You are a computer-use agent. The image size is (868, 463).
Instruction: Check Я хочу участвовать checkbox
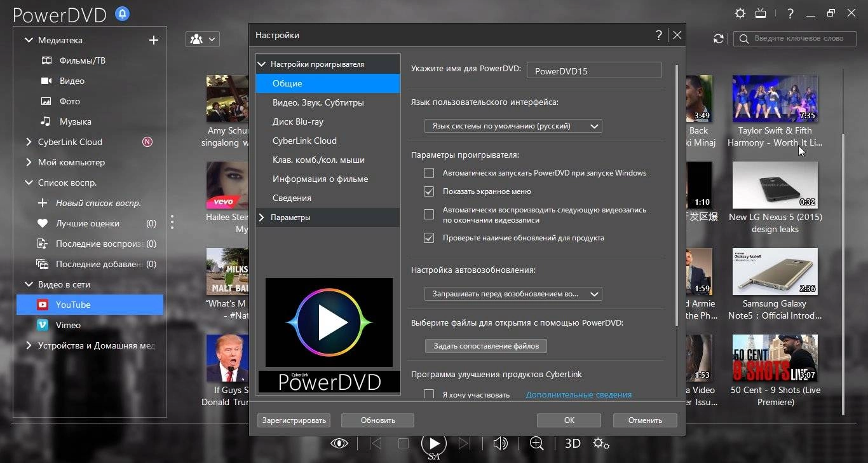pos(429,394)
